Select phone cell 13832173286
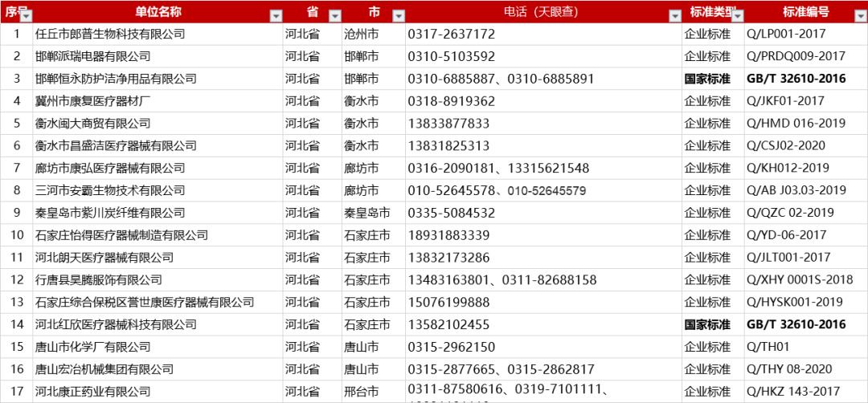 click(543, 258)
